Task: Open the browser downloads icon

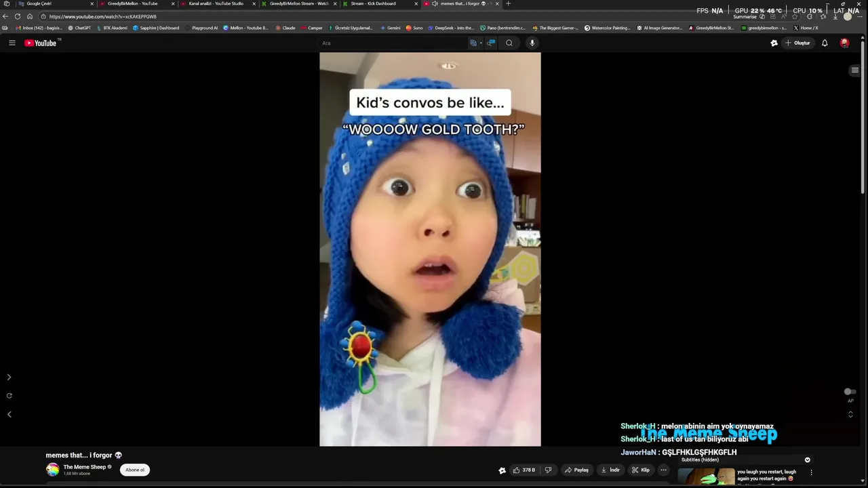Action: click(835, 16)
